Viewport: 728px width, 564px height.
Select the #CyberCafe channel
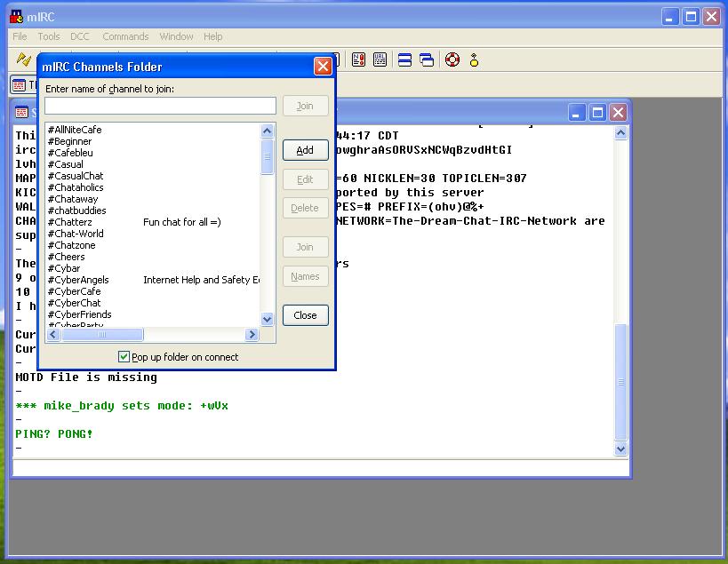point(75,291)
